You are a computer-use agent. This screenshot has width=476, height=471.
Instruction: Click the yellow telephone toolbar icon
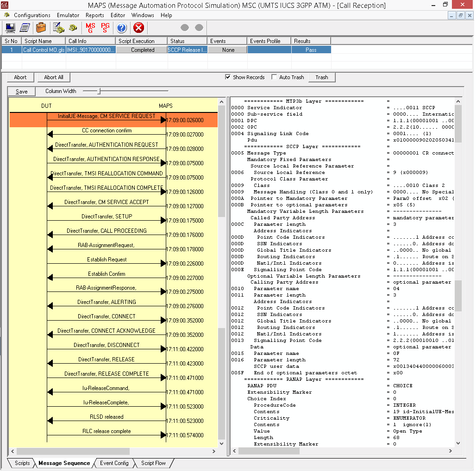click(73, 28)
